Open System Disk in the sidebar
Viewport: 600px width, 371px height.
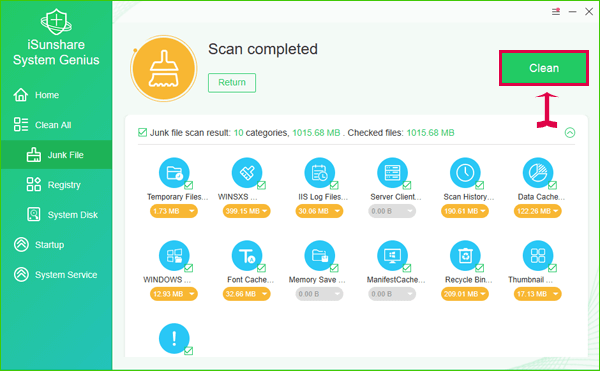click(56, 215)
